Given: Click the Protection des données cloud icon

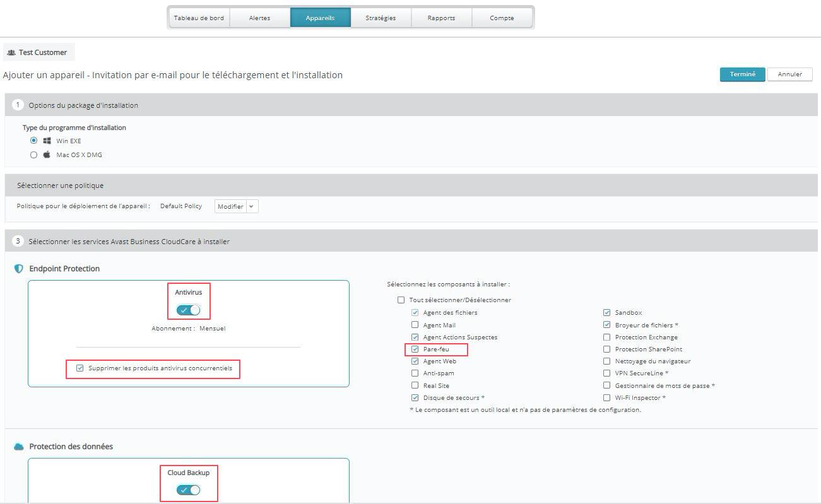Looking at the screenshot, I should coord(18,447).
